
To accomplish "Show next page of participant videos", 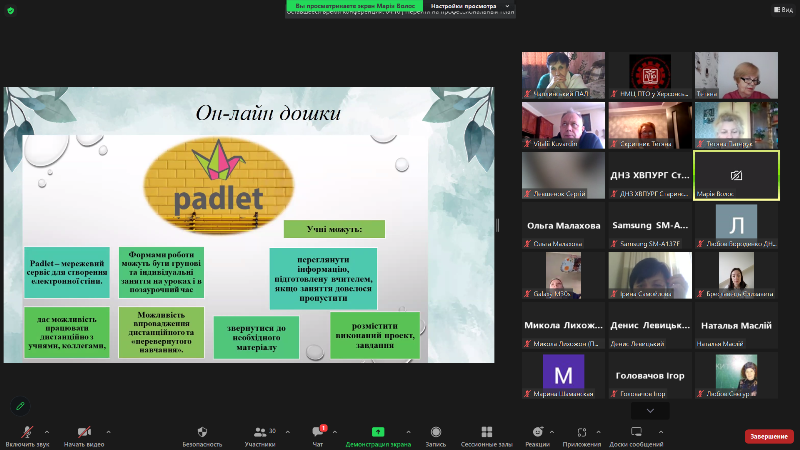I will coord(650,411).
